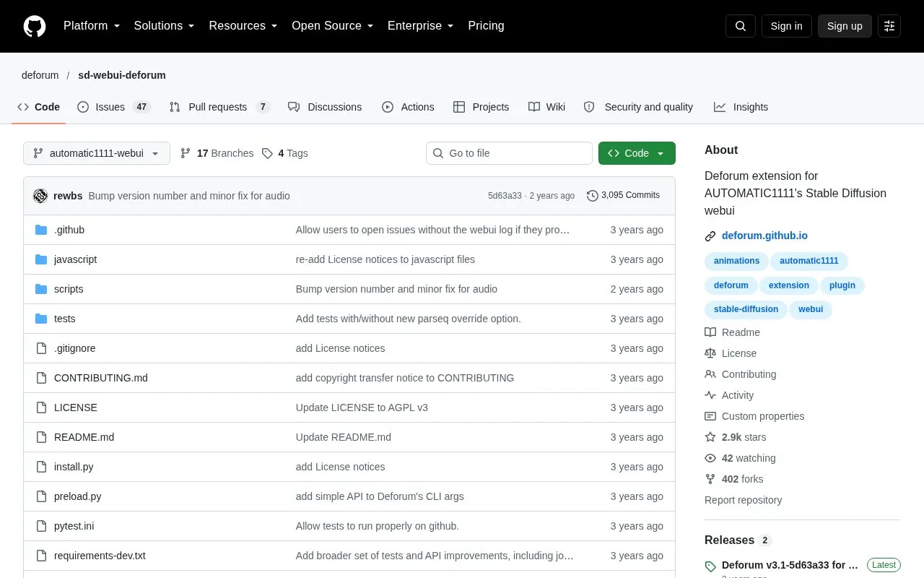The width and height of the screenshot is (924, 578).
Task: Open the .gitignore file
Action: coord(75,348)
